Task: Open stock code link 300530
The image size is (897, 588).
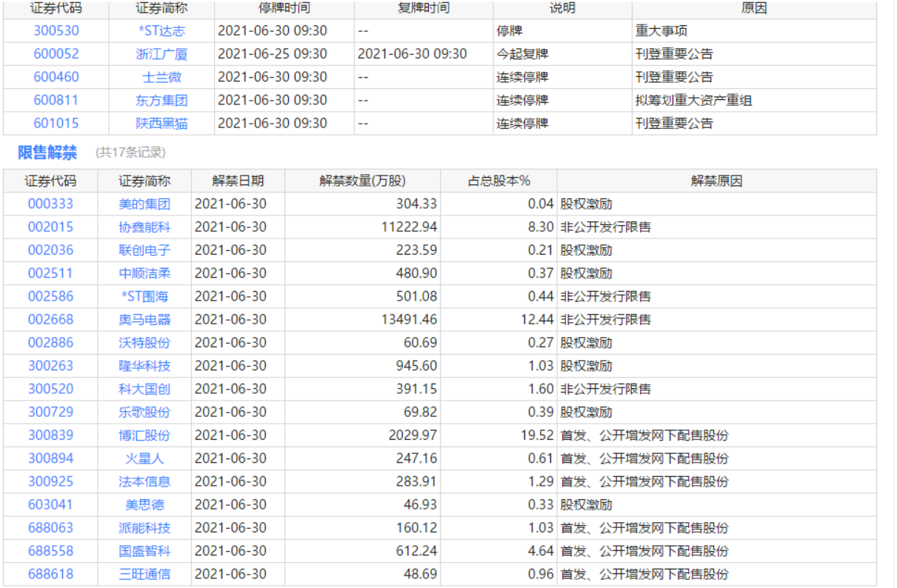Action: [56, 31]
